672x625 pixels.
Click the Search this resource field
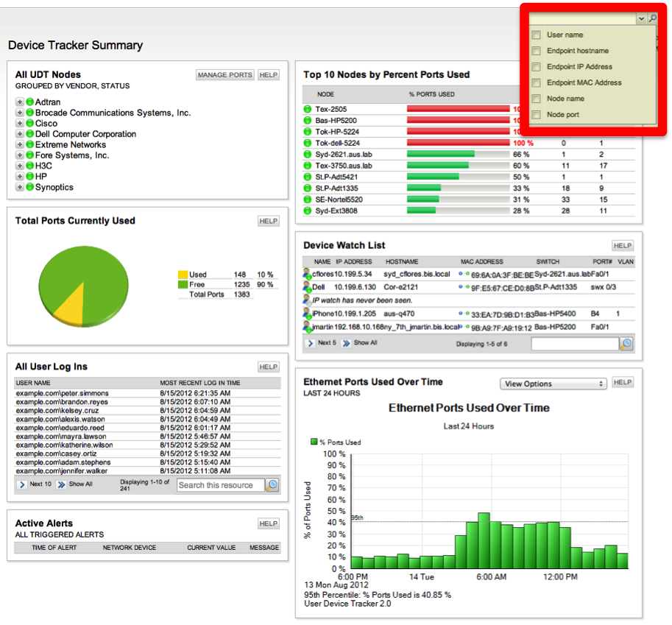tap(220, 485)
